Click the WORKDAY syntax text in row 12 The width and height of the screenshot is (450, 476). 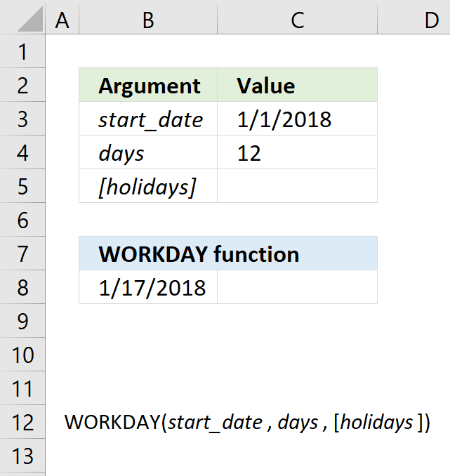(x=248, y=422)
